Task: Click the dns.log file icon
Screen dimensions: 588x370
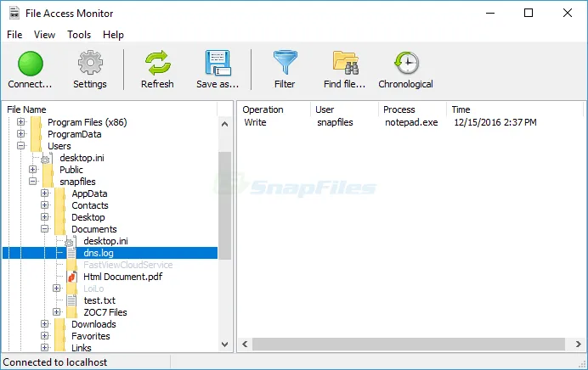Action: (71, 253)
